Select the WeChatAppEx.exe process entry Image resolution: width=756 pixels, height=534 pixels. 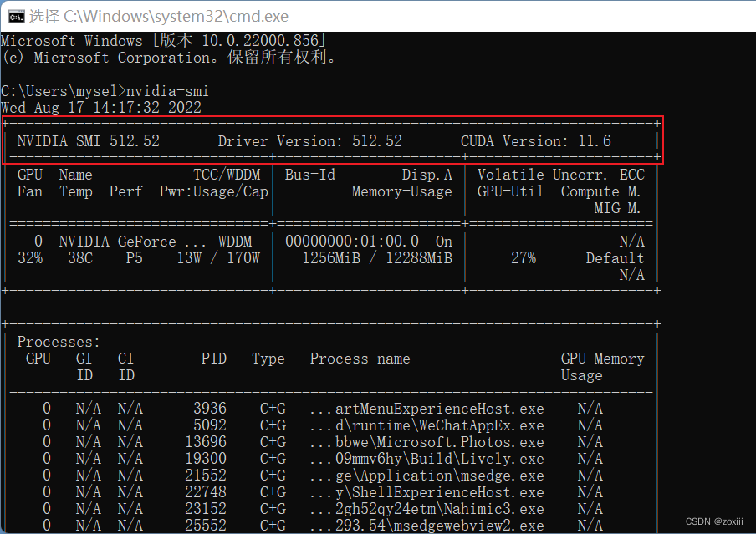pyautogui.click(x=427, y=425)
